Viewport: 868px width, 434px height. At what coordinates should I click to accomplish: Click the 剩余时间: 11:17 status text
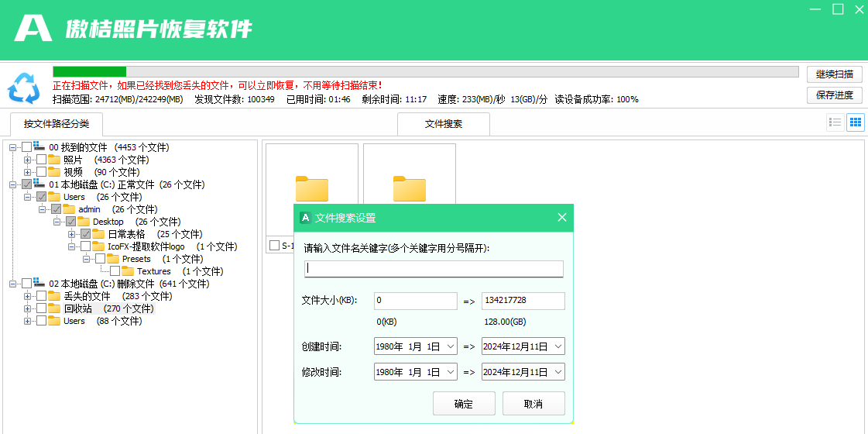coord(394,100)
